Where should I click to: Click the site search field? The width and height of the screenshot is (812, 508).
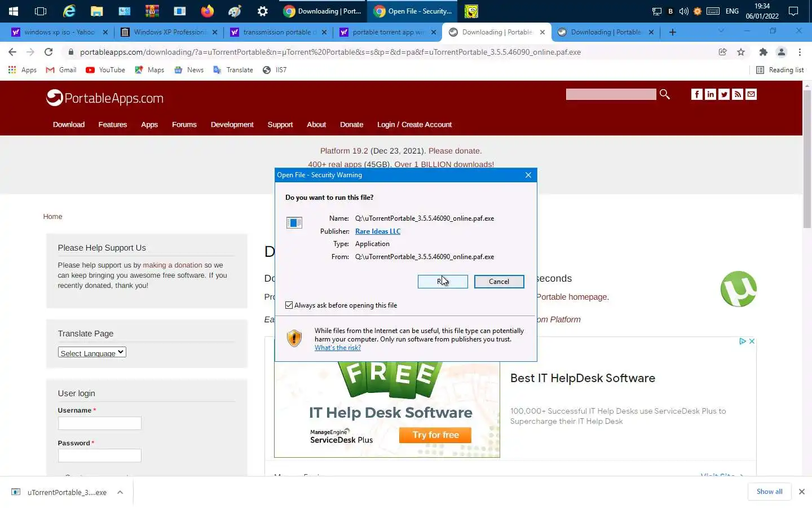[x=611, y=94]
